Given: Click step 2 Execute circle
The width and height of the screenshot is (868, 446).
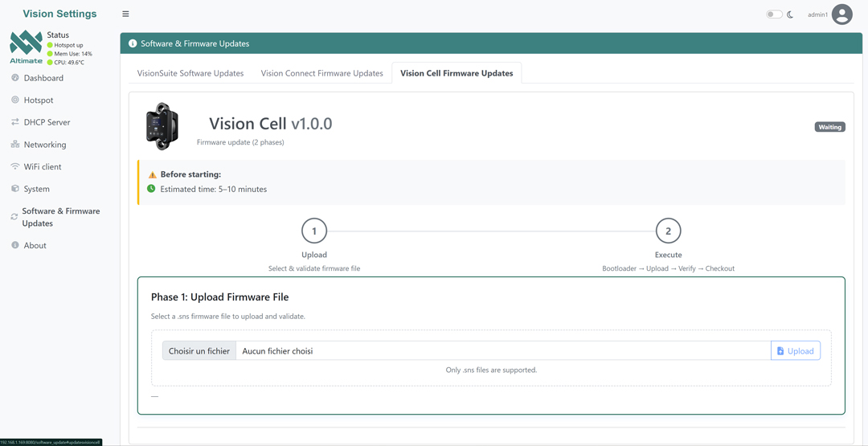Looking at the screenshot, I should tap(668, 231).
